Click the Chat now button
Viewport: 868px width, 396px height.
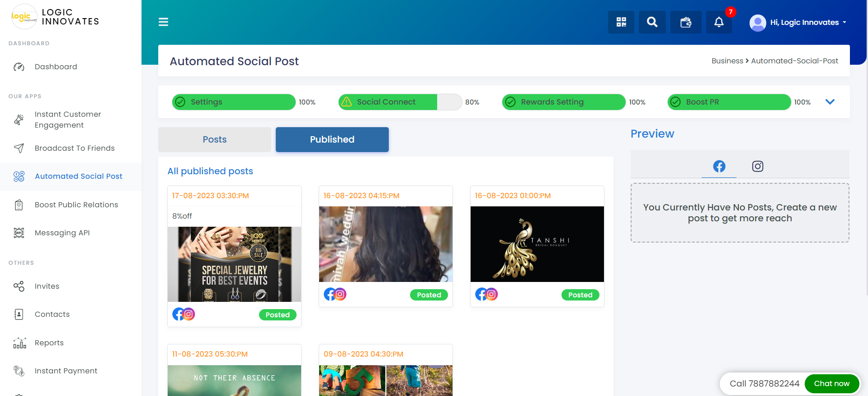pyautogui.click(x=832, y=384)
